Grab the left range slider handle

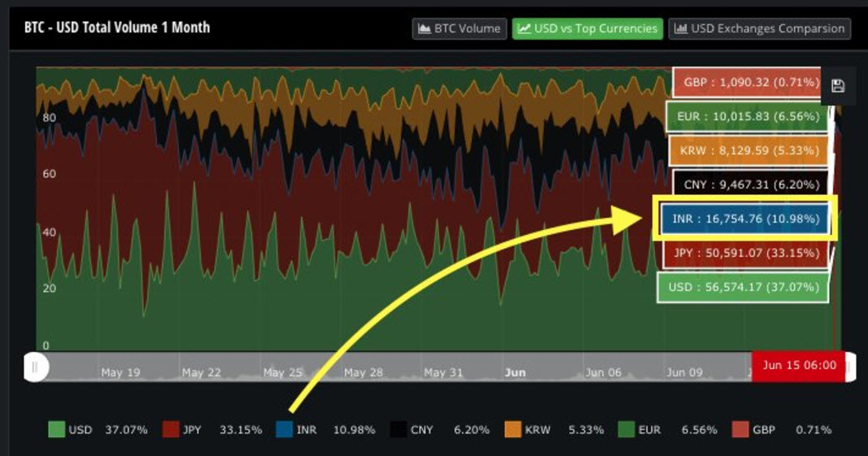tap(34, 367)
